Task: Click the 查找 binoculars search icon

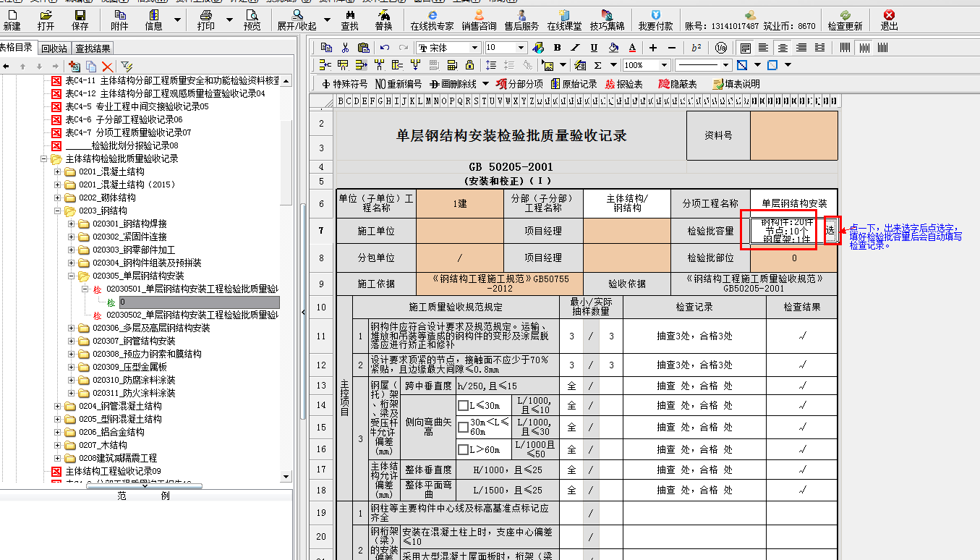Action: point(349,20)
